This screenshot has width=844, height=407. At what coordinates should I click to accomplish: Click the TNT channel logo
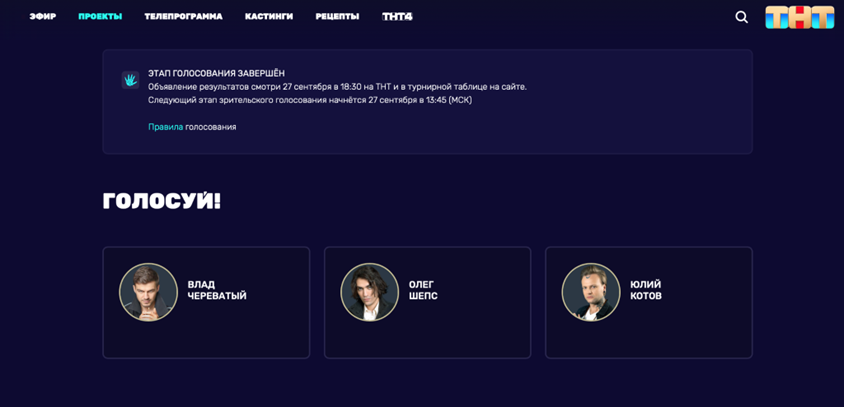click(799, 17)
